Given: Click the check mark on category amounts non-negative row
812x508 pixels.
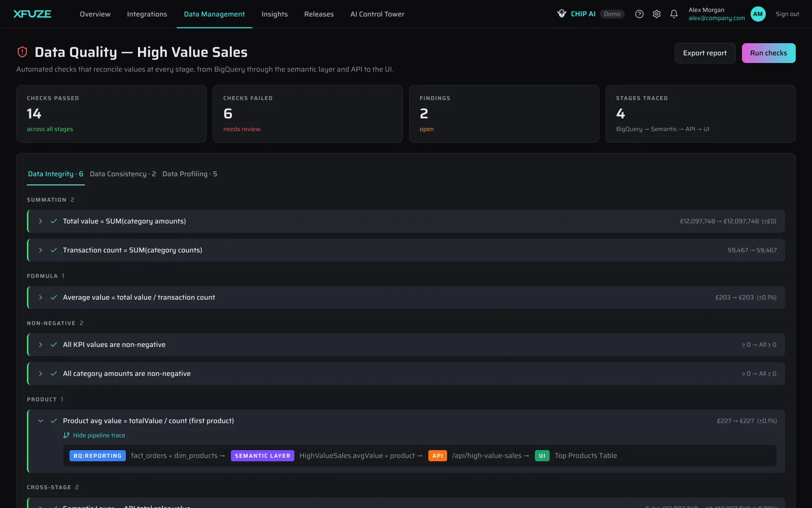Looking at the screenshot, I should (x=54, y=373).
